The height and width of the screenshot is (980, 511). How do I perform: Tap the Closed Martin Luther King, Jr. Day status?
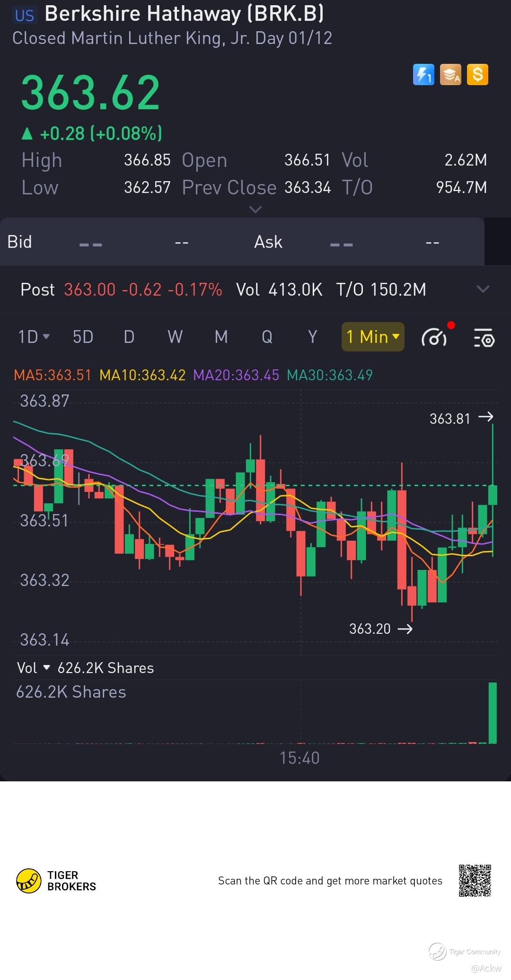click(172, 38)
